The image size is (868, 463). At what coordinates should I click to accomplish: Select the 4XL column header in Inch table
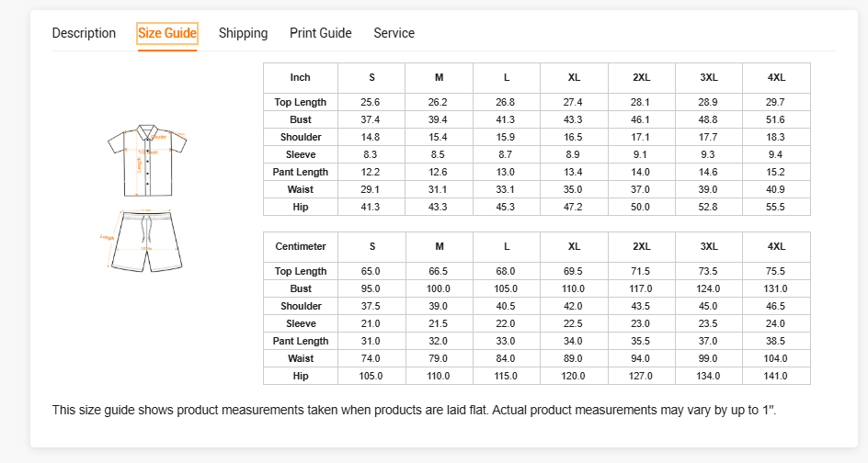point(777,78)
